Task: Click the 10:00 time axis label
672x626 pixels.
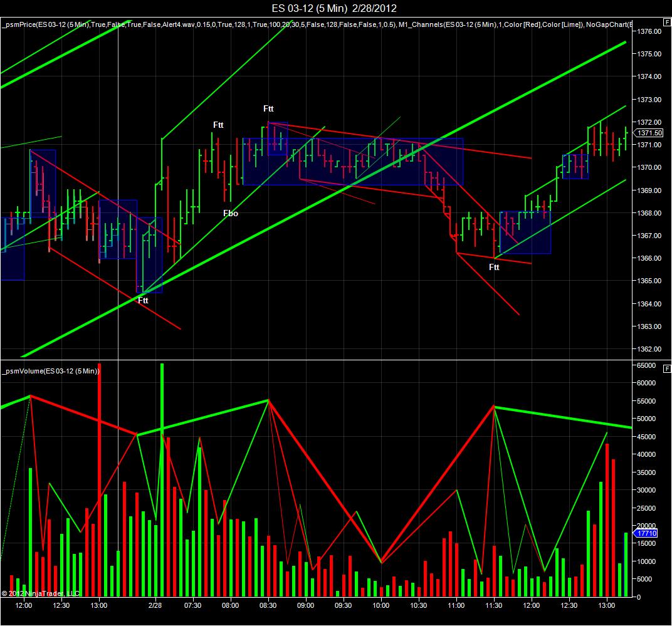Action: 381,605
